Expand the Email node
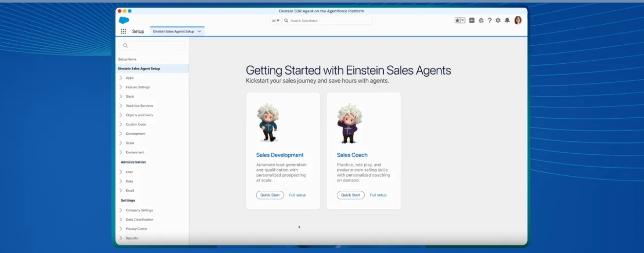This screenshot has height=253, width=644. coord(121,190)
